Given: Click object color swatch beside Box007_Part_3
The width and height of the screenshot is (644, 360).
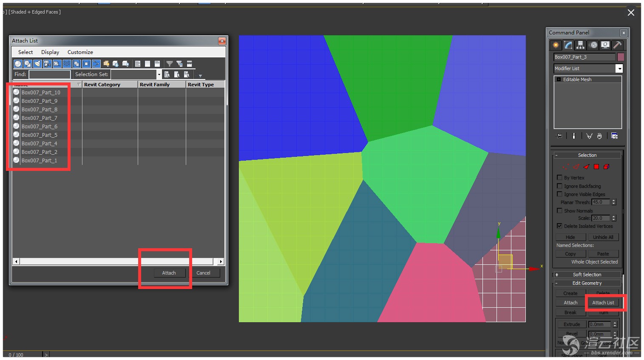Looking at the screenshot, I should (x=621, y=57).
